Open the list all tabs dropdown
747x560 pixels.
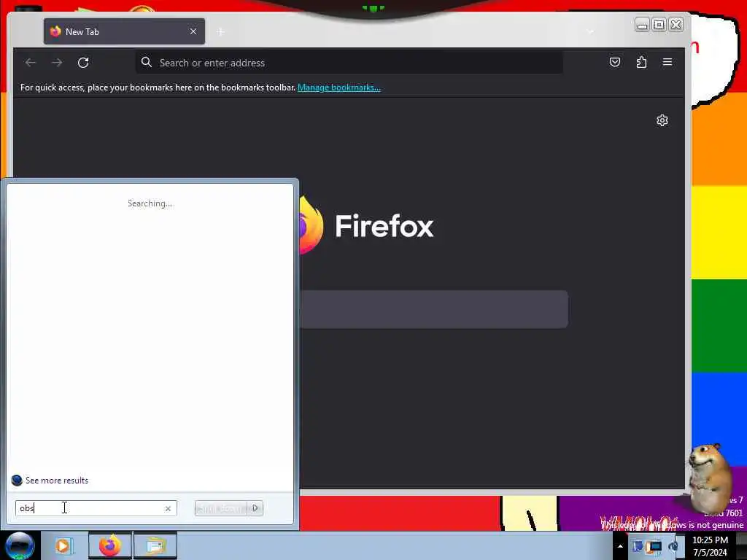pos(591,32)
